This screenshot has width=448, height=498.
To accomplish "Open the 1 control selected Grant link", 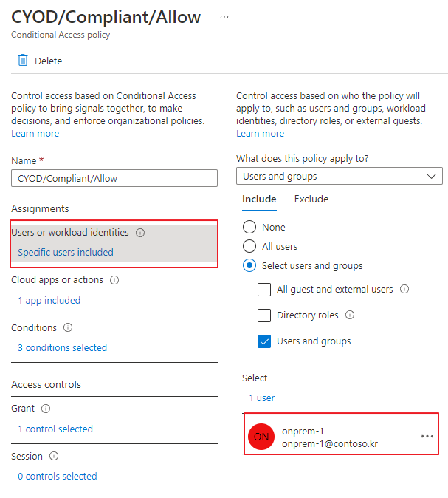I will (55, 429).
